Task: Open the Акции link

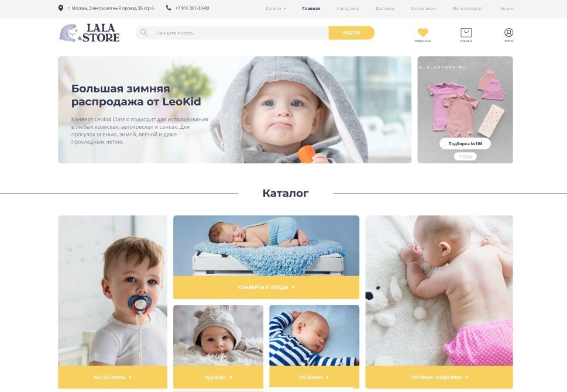Action: [x=507, y=8]
